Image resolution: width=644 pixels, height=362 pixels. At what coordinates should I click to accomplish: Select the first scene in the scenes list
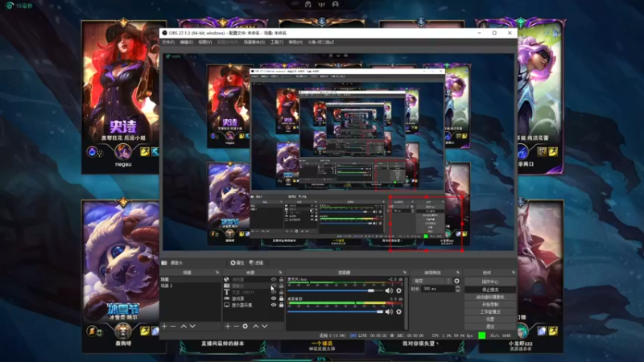coord(191,279)
